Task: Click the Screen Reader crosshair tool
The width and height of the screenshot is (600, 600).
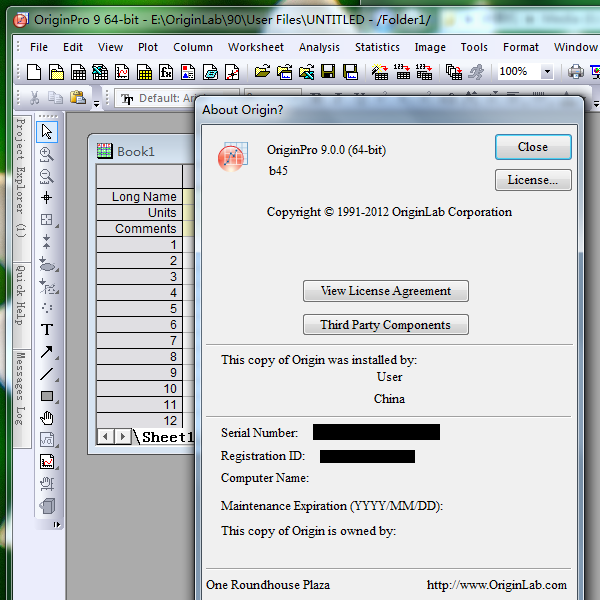Action: pos(47,198)
